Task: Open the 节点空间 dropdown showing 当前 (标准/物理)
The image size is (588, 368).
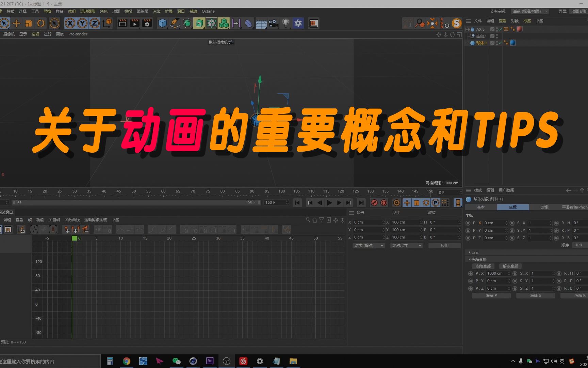Action: 529,11
